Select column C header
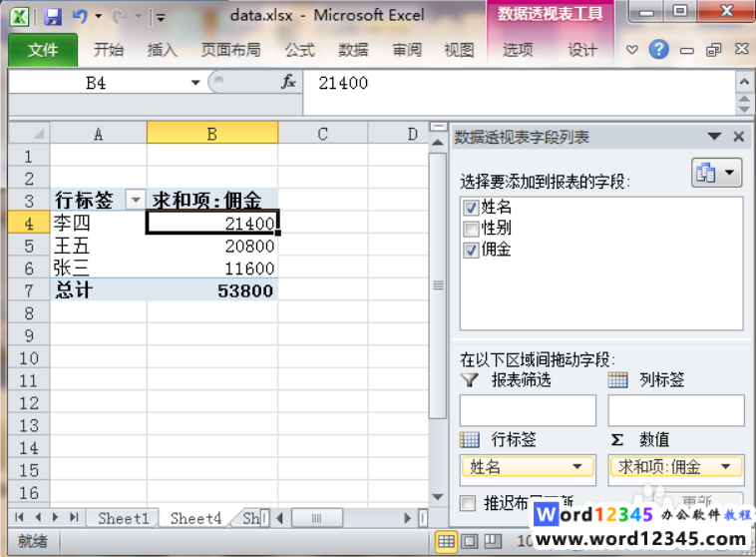The width and height of the screenshot is (756, 557). [322, 133]
